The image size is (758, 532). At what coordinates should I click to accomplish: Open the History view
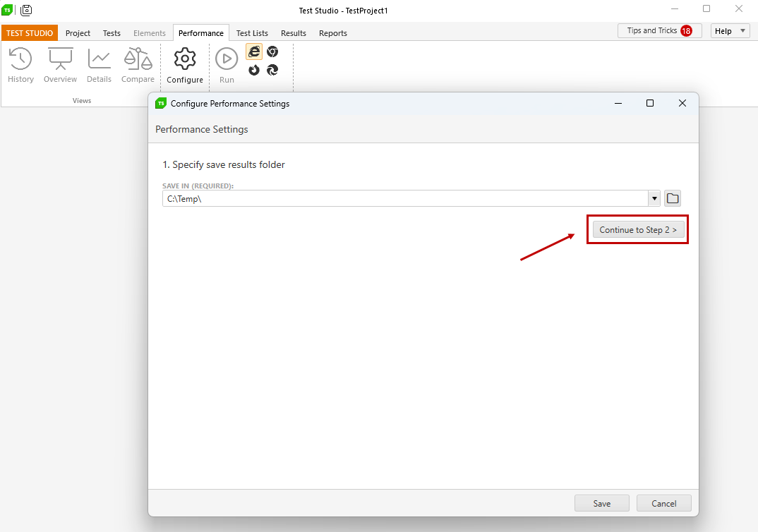tap(20, 59)
